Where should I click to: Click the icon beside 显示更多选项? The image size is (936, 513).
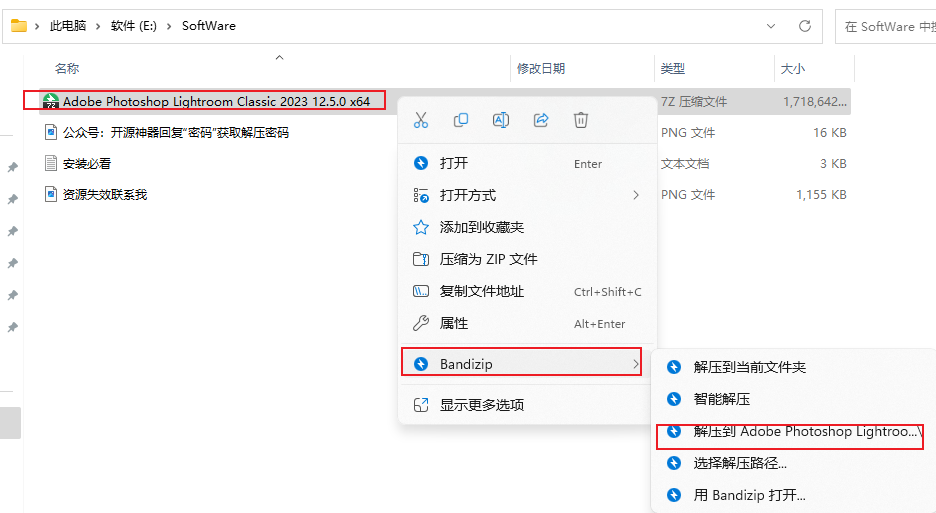[421, 405]
